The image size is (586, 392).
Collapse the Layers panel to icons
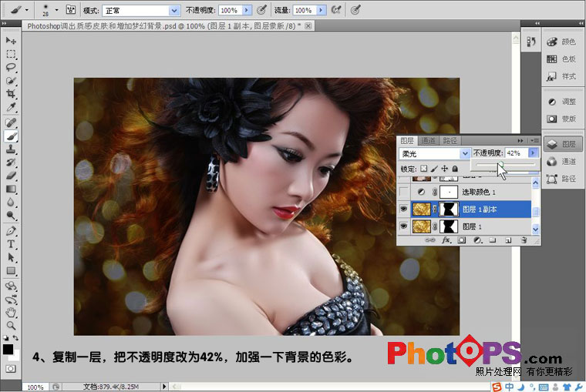point(520,141)
